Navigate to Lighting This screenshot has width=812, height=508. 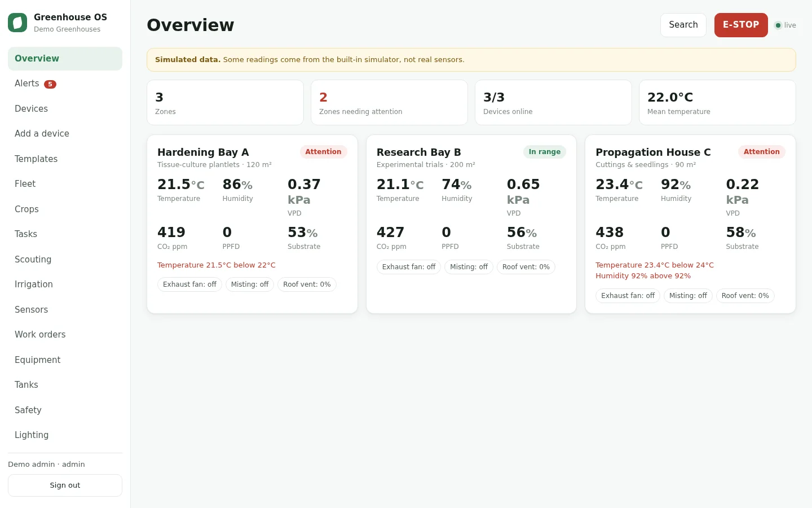[x=65, y=435]
